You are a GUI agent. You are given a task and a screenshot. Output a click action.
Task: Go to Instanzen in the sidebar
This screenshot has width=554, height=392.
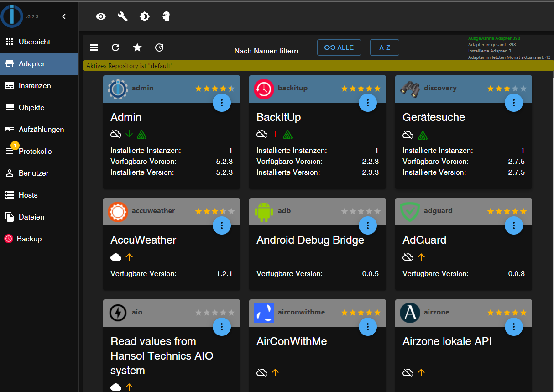pyautogui.click(x=39, y=86)
